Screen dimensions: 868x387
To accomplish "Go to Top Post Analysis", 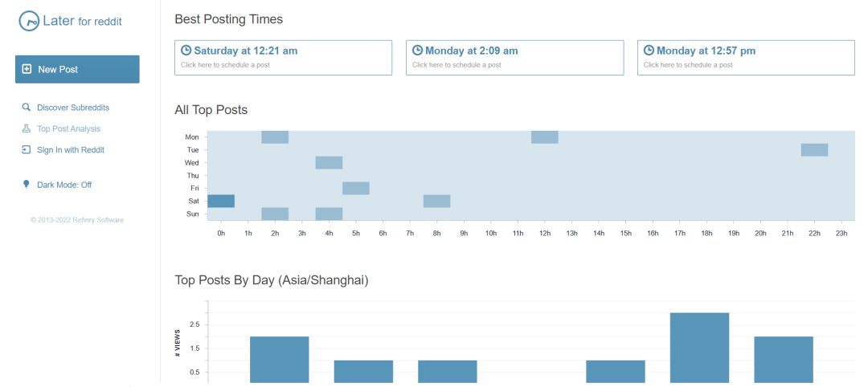I will point(68,128).
